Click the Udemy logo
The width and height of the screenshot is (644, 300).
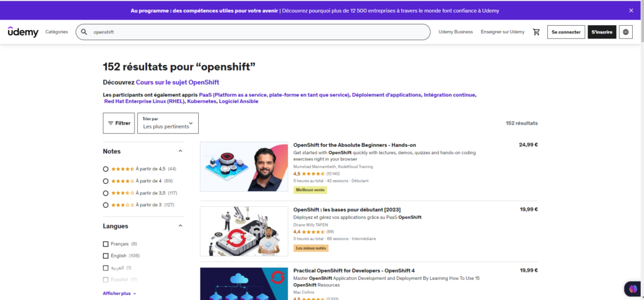23,32
